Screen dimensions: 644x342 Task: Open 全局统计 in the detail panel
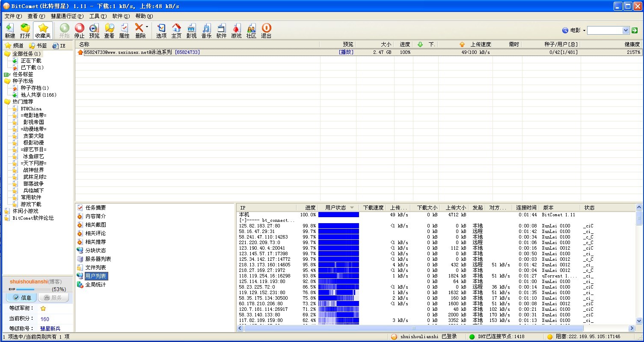95,285
